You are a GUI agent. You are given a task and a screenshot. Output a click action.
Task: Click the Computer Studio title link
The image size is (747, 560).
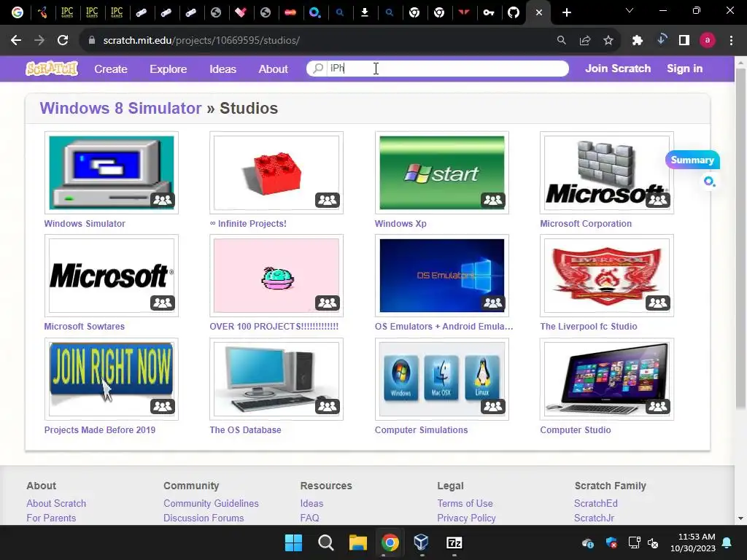point(576,430)
